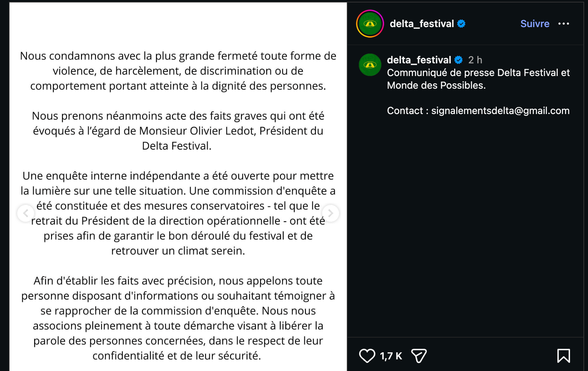Click the verified badge beside caption username
The width and height of the screenshot is (588, 371).
click(458, 60)
